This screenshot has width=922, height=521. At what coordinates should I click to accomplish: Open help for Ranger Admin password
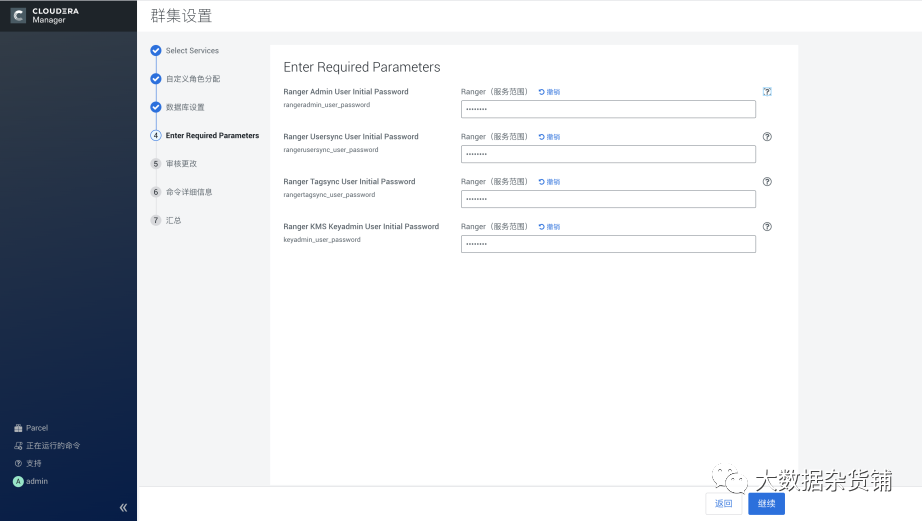767,91
